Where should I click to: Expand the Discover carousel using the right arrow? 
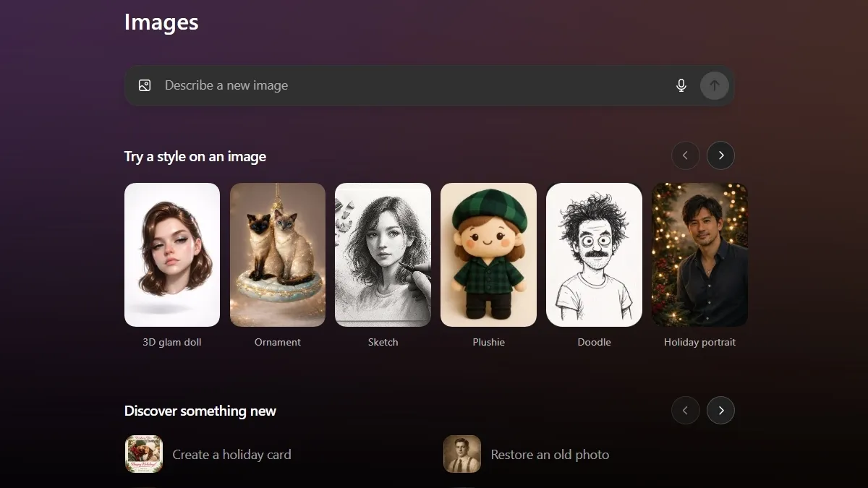tap(720, 410)
